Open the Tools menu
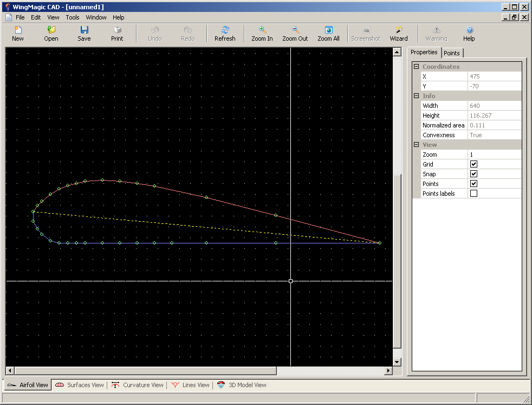Viewport: 532px width, 405px height. click(x=73, y=17)
